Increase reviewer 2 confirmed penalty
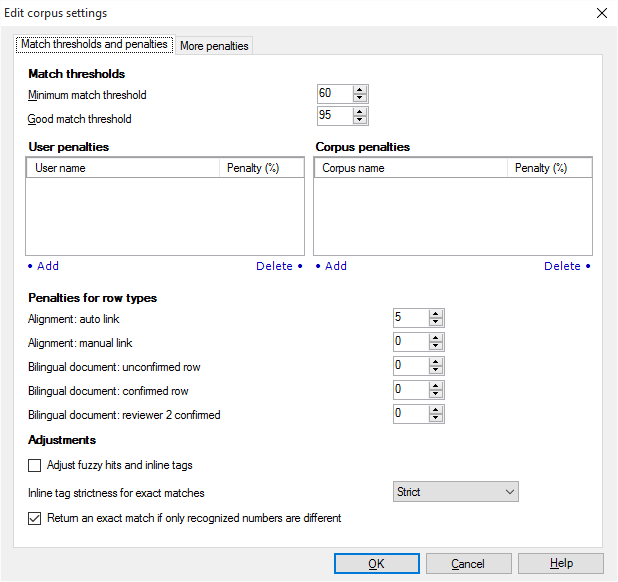The image size is (618, 582). 435,410
